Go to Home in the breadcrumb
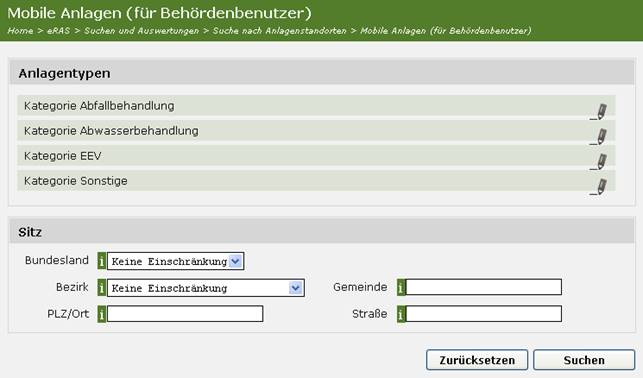Image resolution: width=643 pixels, height=378 pixels. (20, 31)
